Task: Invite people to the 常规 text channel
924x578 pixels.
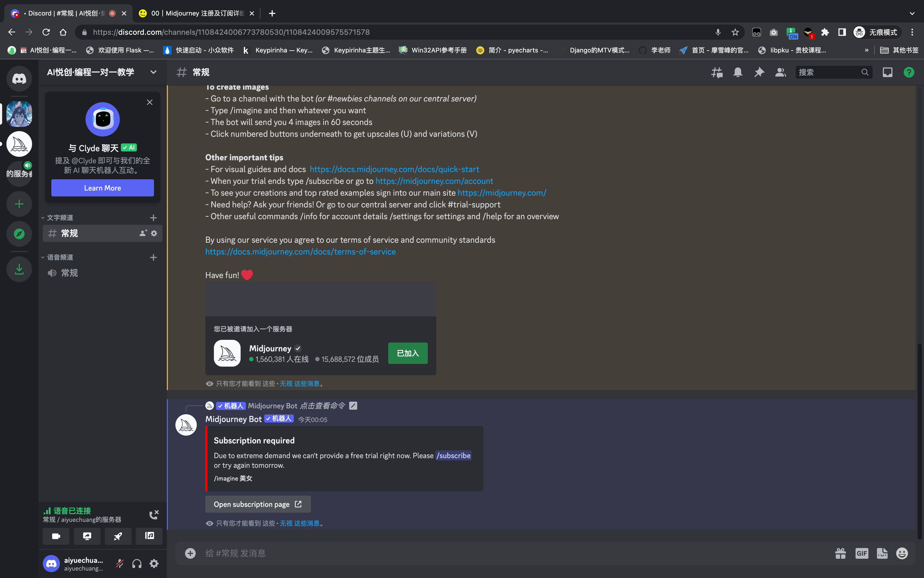Action: (x=143, y=233)
